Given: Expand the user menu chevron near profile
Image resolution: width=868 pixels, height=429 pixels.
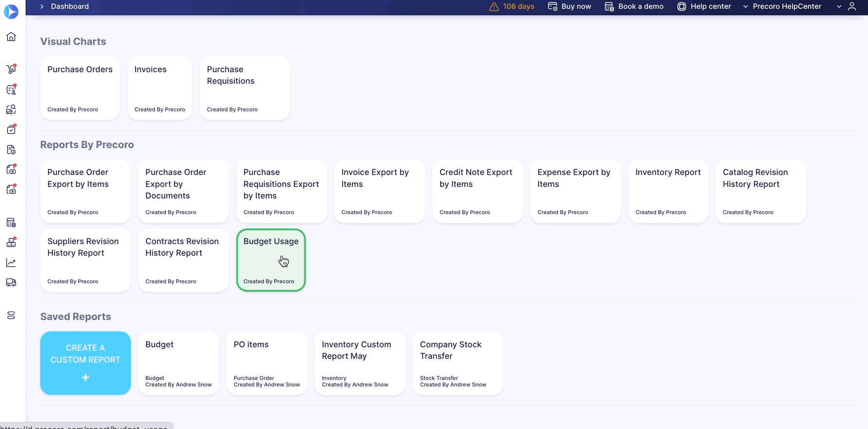Looking at the screenshot, I should click(x=839, y=6).
